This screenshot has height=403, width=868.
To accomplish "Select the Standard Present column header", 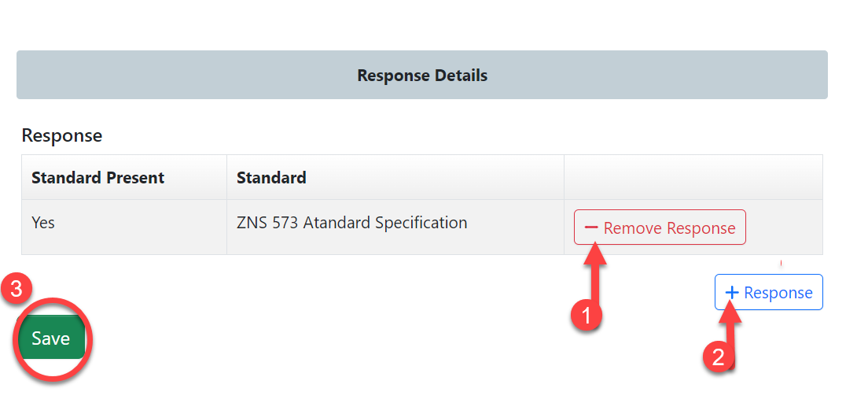I will [98, 178].
